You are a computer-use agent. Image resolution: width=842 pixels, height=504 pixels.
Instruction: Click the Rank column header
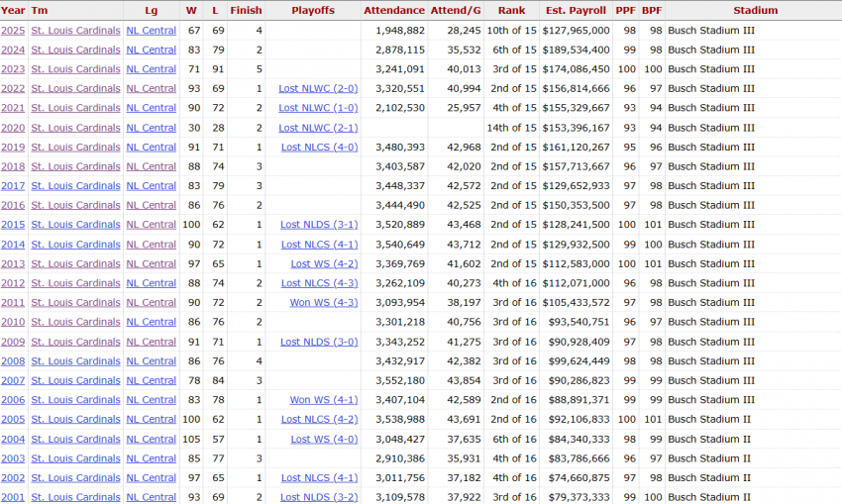tap(511, 10)
